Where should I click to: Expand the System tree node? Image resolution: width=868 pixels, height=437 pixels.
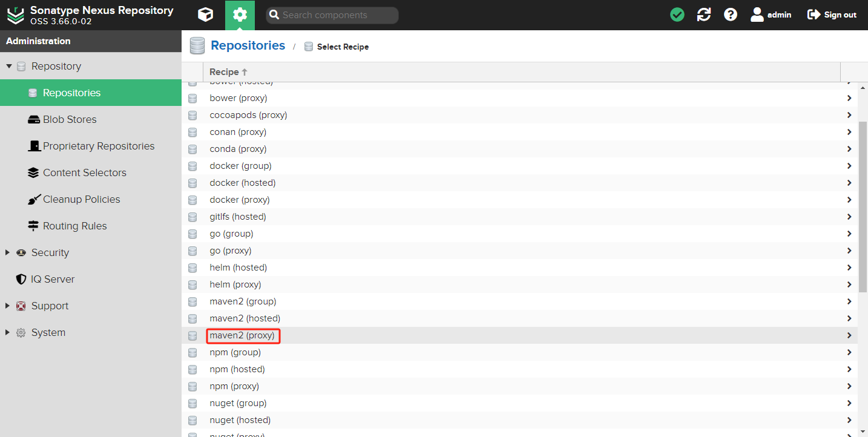coord(8,332)
